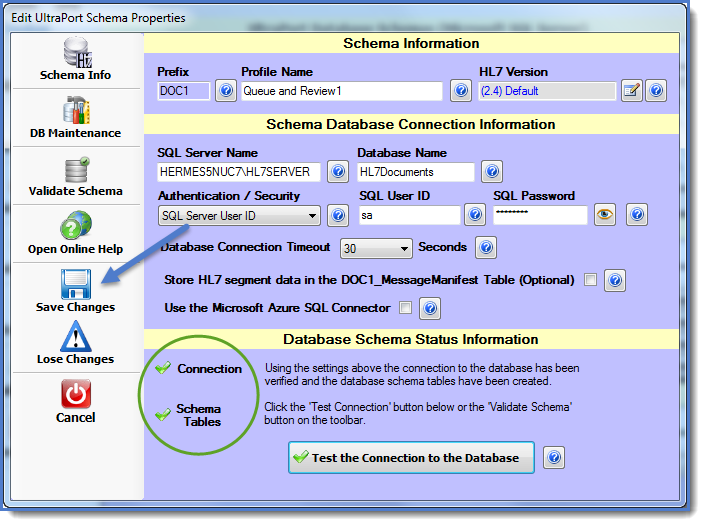Click into the SQL Password field

tap(540, 215)
